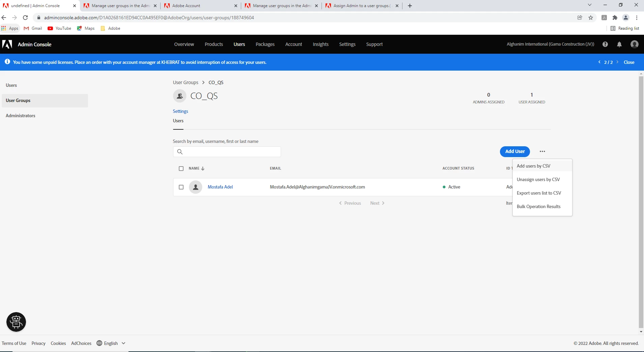Screen dimensions: 644x352
Task: Click the Previous pagination button
Action: pos(350,203)
